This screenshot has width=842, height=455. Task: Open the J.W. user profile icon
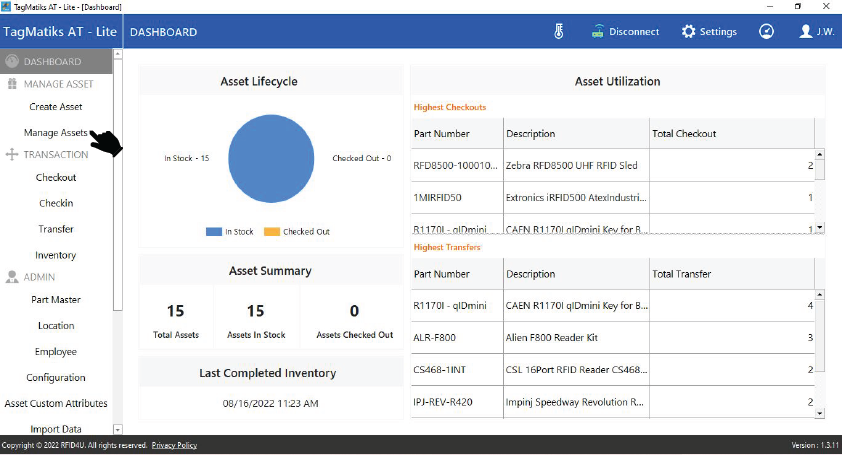[806, 31]
